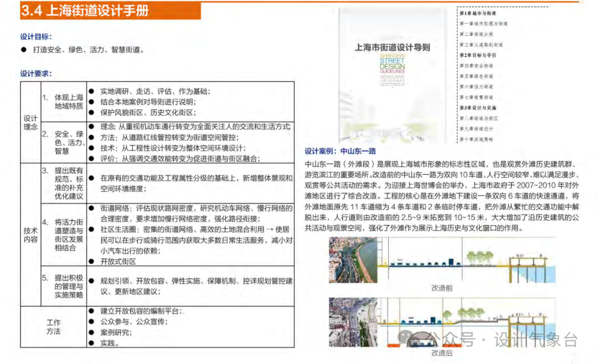Click the bullet beginning "街道网络: 评估现状路网密度"
Viewport: 598px width, 364px height.
click(x=197, y=214)
